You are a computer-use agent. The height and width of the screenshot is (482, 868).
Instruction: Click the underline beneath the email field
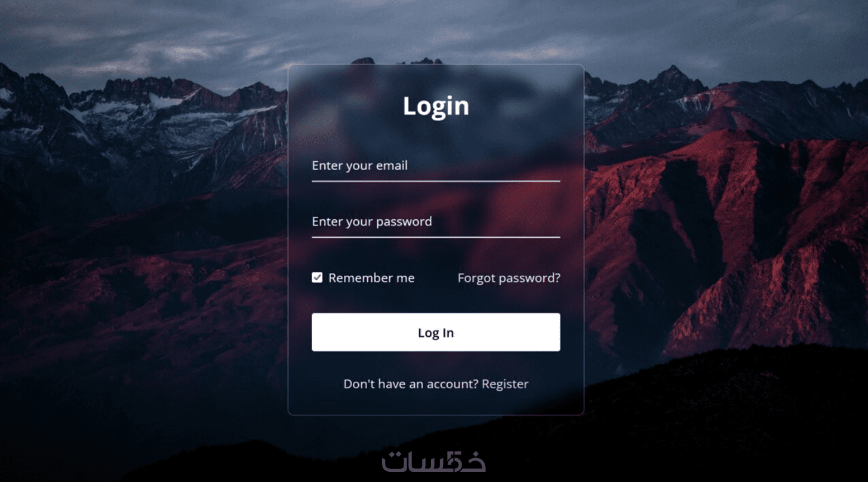point(436,181)
